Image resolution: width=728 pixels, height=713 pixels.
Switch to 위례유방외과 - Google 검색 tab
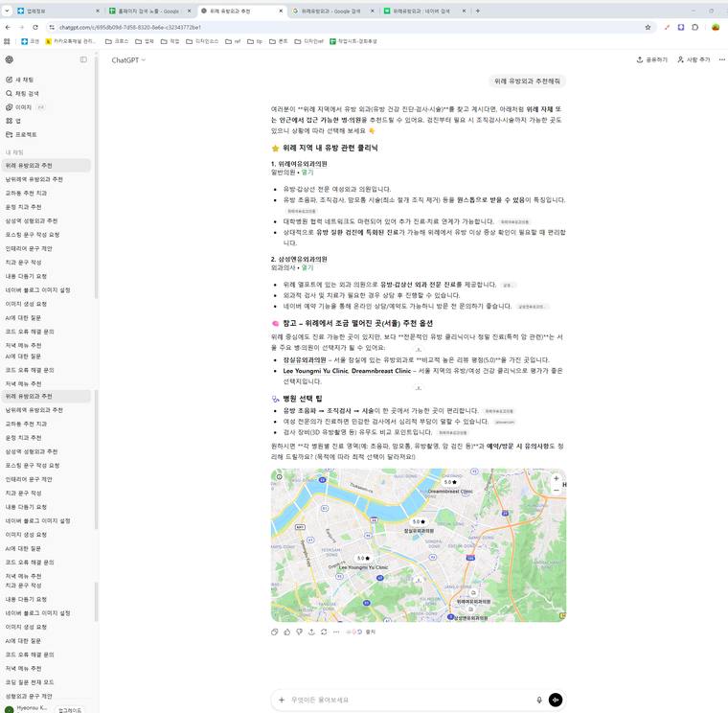point(333,11)
